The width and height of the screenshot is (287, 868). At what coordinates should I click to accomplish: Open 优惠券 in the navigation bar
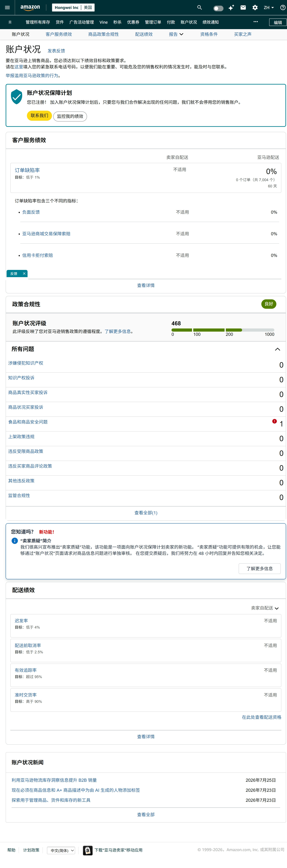click(133, 22)
